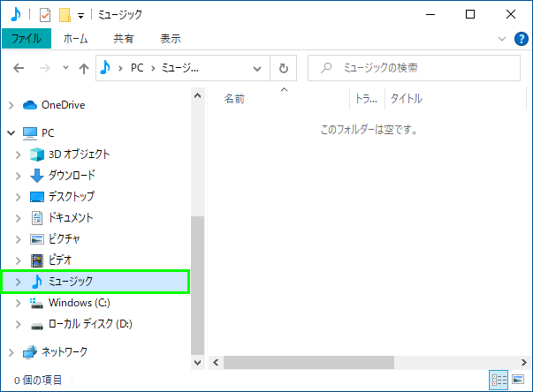
Task: Sort by the トラ... column header
Action: (x=367, y=99)
